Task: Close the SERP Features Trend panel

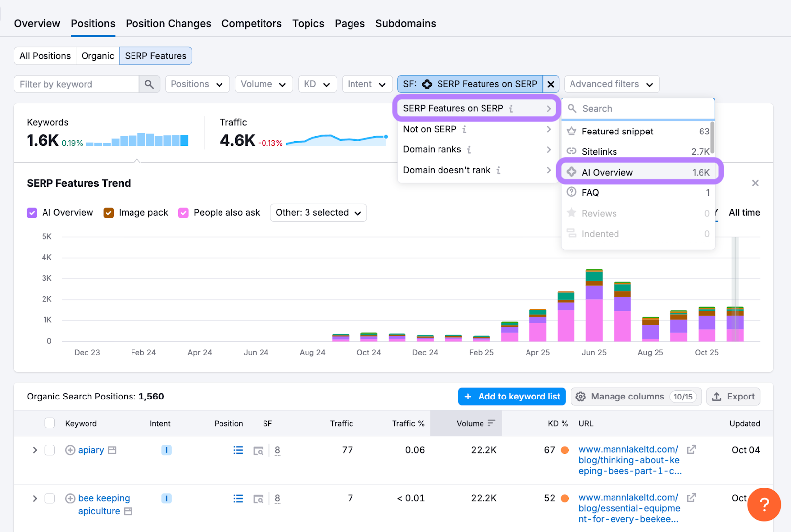Action: tap(755, 183)
